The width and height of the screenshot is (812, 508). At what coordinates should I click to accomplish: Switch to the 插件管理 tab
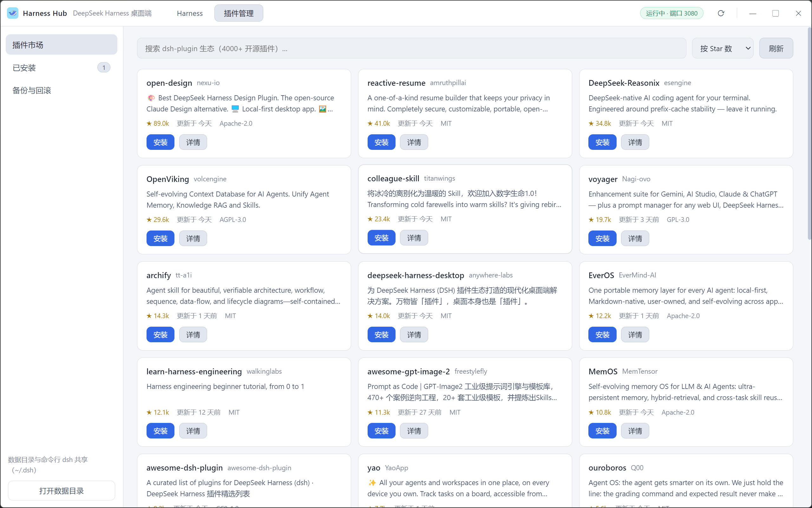239,13
